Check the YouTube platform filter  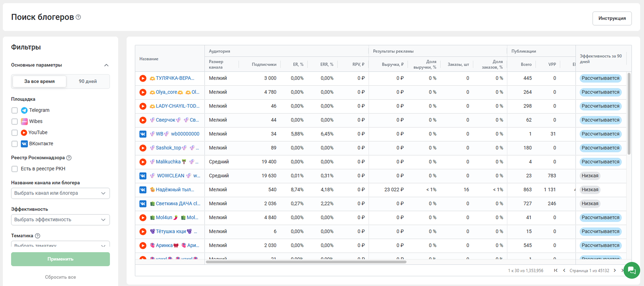click(14, 133)
